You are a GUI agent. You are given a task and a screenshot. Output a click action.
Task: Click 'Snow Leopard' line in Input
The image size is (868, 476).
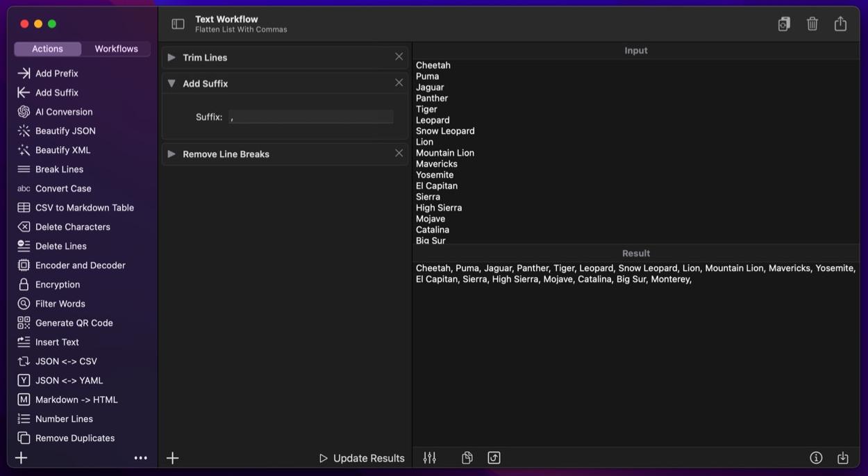(445, 131)
